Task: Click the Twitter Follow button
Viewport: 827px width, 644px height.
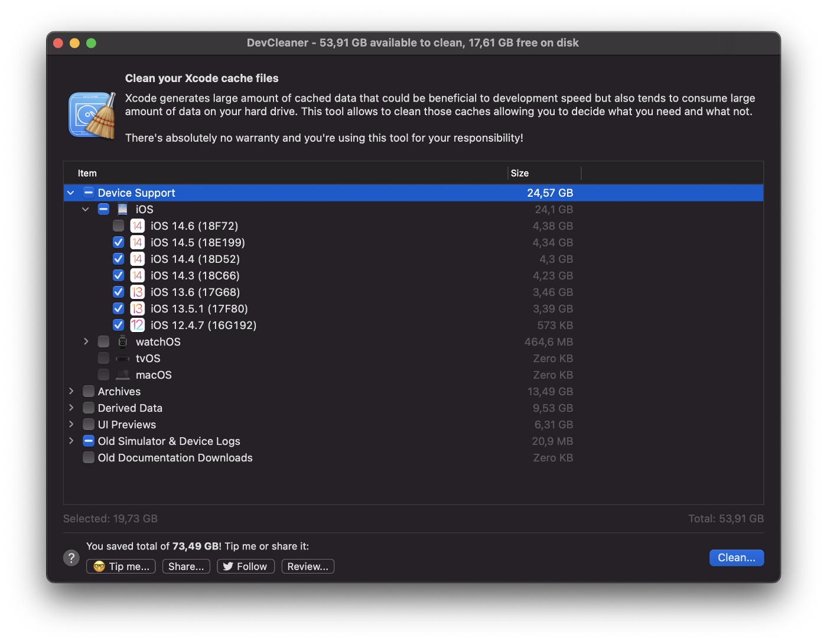Action: [246, 567]
